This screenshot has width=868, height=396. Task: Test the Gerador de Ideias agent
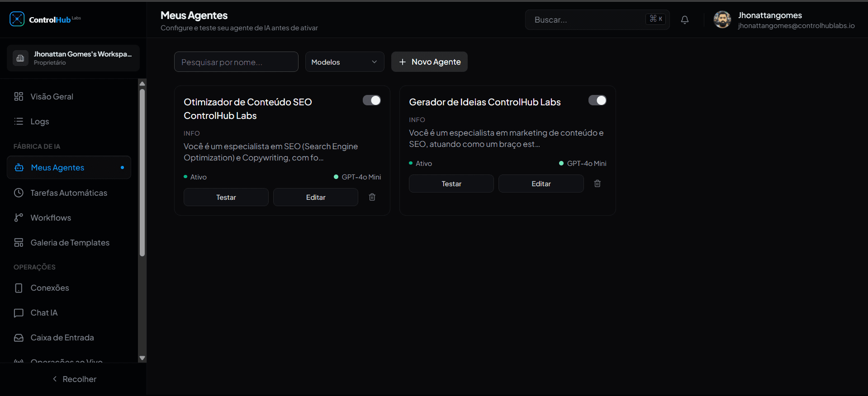tap(451, 184)
